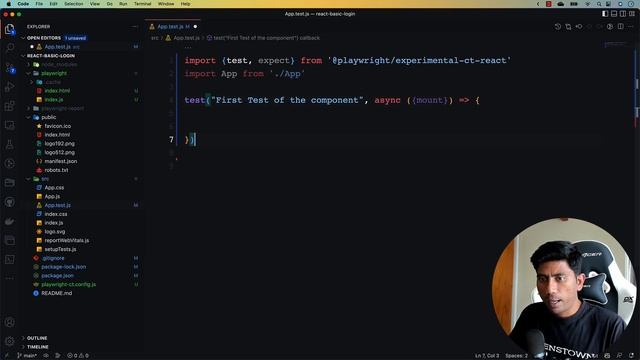The width and height of the screenshot is (640, 360).
Task: Open the Extensions view
Action: (9, 106)
